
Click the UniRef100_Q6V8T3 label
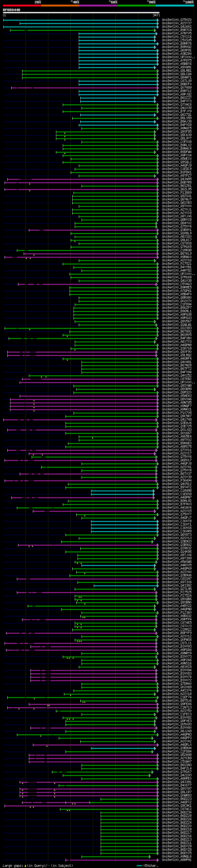point(176,535)
